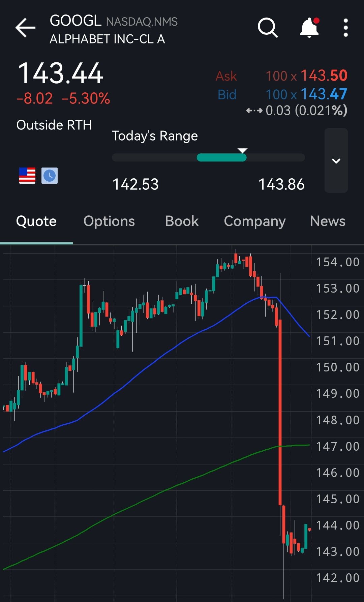Tap the GOOGL ticker symbol title
364x602 pixels.
tap(75, 21)
